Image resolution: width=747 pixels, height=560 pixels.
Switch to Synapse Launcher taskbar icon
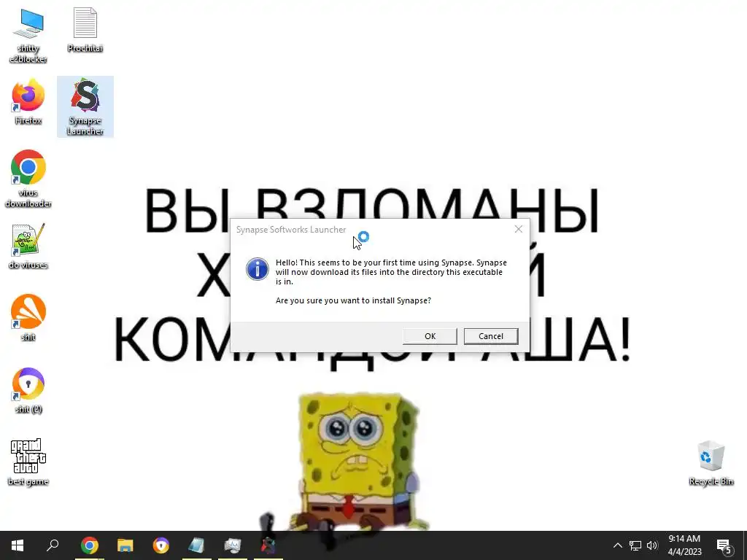click(x=268, y=545)
